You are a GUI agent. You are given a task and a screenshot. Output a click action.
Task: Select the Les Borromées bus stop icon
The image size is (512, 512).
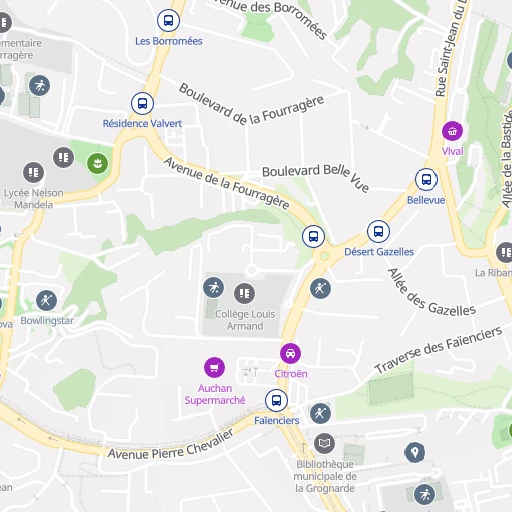[x=168, y=20]
